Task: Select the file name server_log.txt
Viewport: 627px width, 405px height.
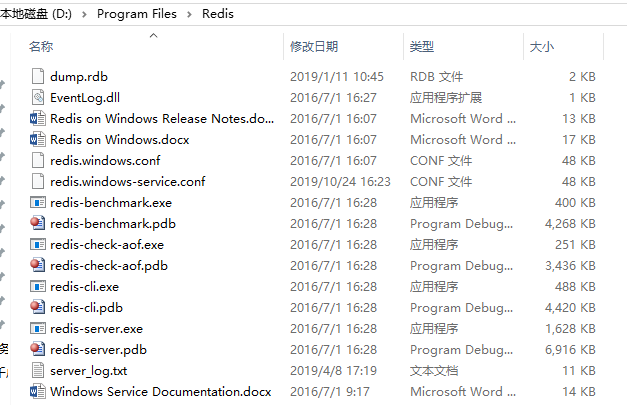Action: (88, 371)
